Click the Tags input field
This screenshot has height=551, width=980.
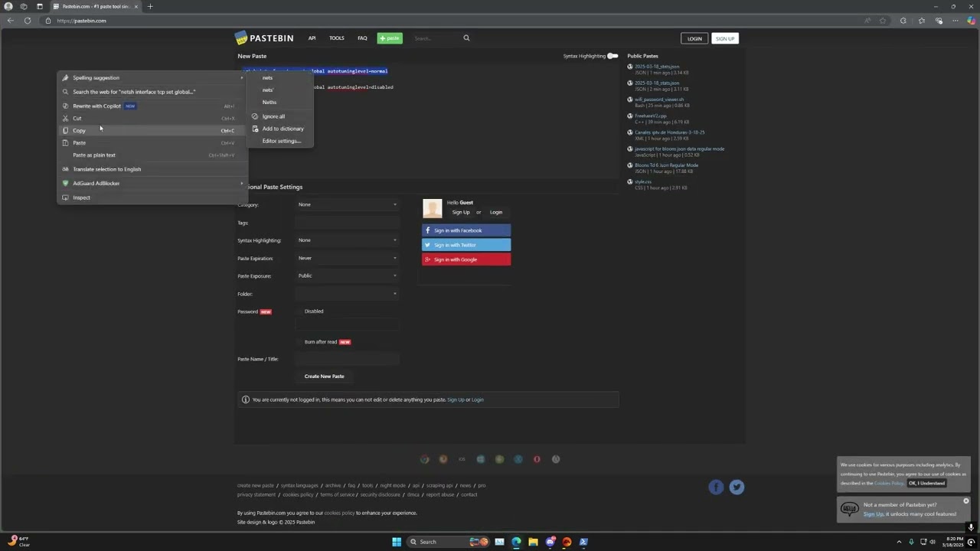(x=348, y=223)
